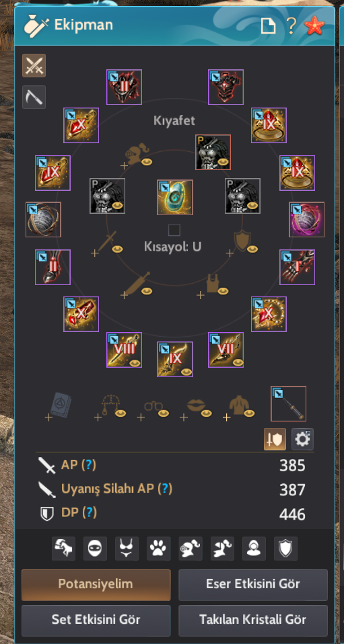Open the combat gear tab with crossed swords
The image size is (344, 644).
point(34,65)
